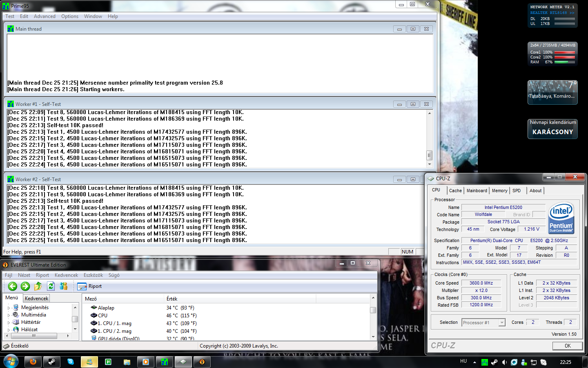Go up one level with EVEREST folder-arrow icon
Image resolution: width=588 pixels, height=368 pixels.
click(x=38, y=286)
